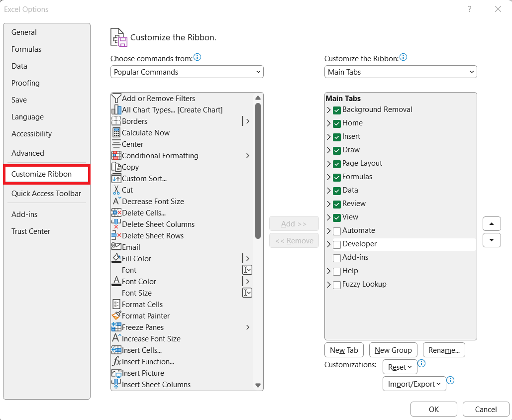Open the Advanced options category

pyautogui.click(x=47, y=153)
